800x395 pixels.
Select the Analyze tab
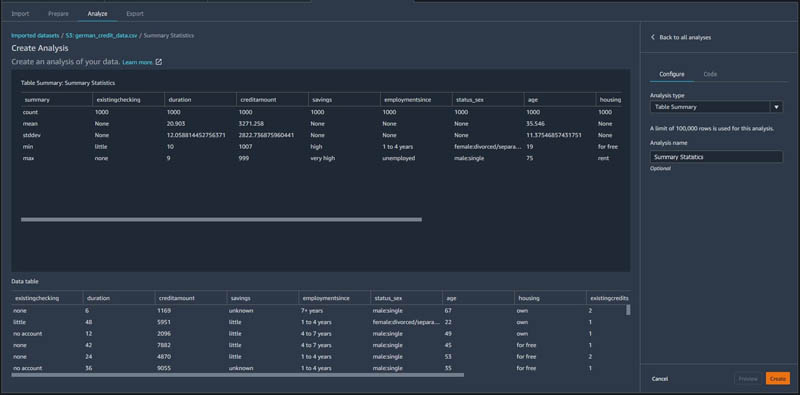click(x=97, y=14)
